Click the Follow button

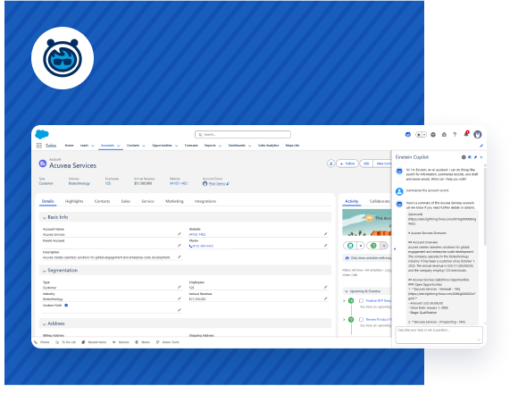347,164
